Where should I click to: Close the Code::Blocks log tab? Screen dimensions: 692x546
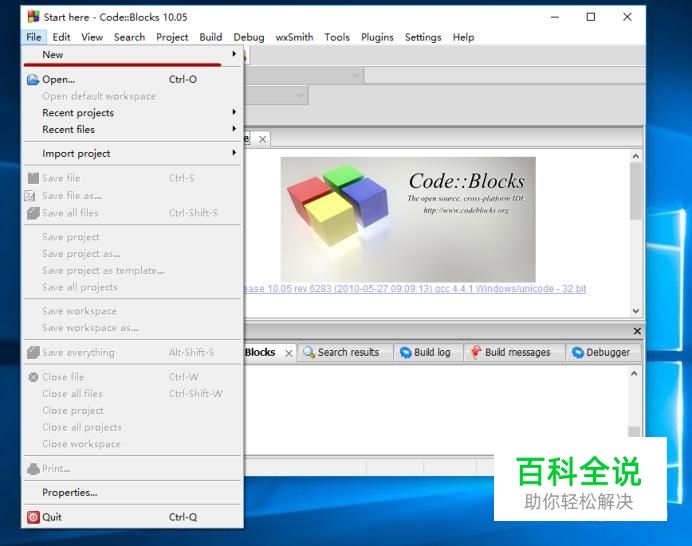coord(289,353)
